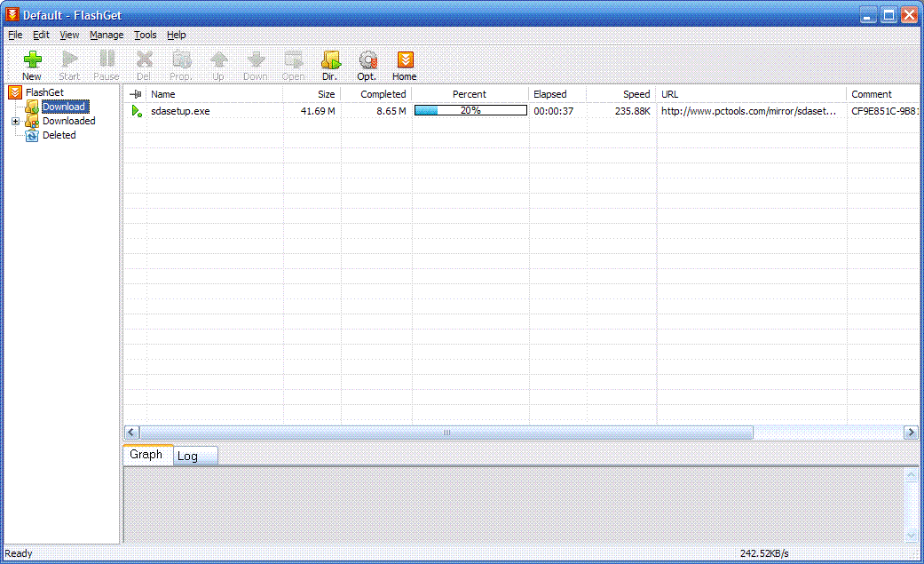Image resolution: width=924 pixels, height=564 pixels.
Task: Sort by the URL column header
Action: 751,94
